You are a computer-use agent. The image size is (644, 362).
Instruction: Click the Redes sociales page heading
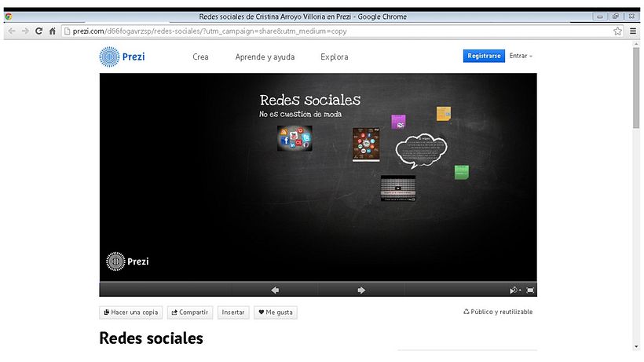[x=151, y=338]
